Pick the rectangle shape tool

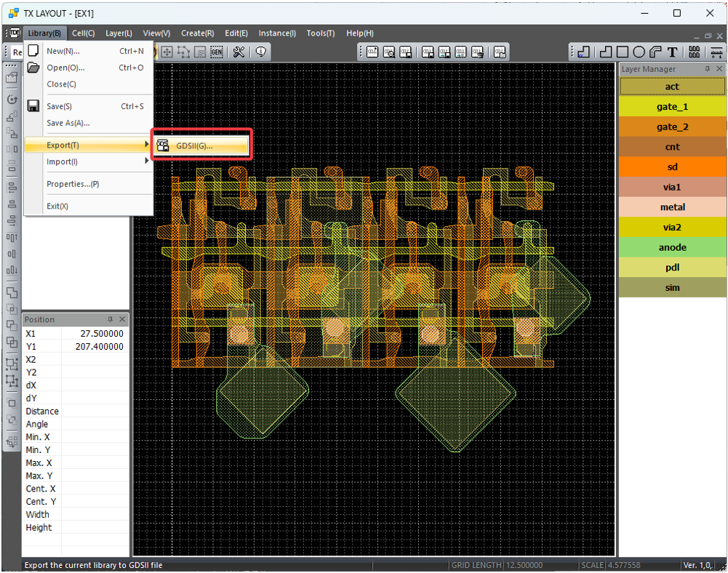[623, 52]
